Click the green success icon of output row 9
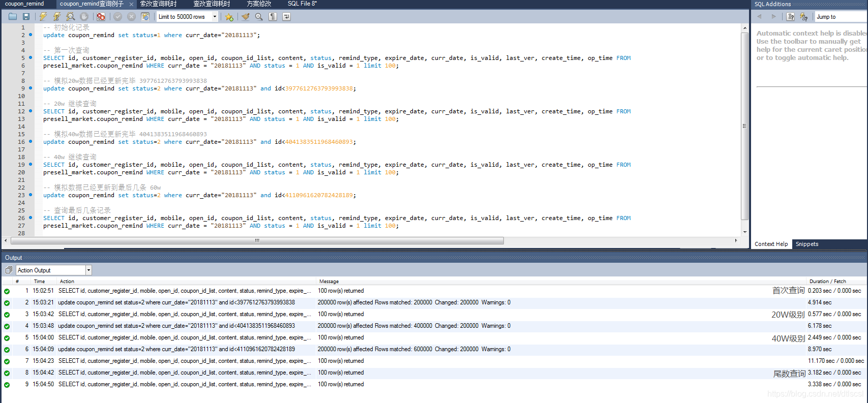 coord(7,385)
